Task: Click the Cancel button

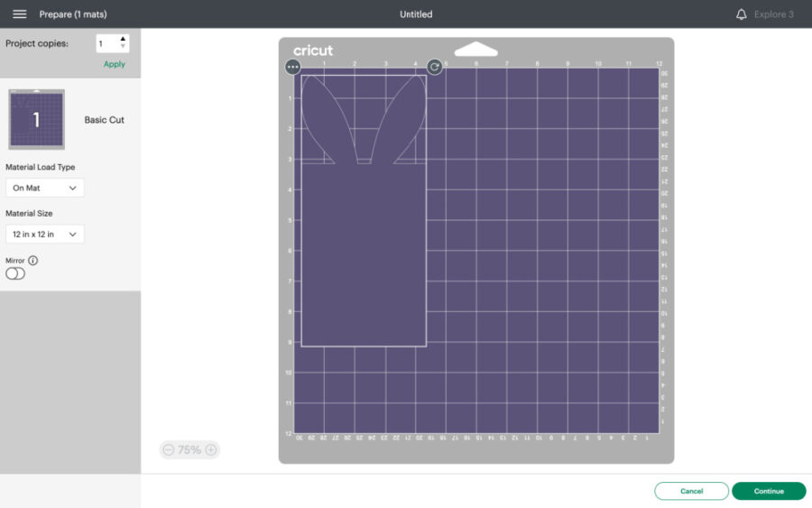Action: (691, 491)
